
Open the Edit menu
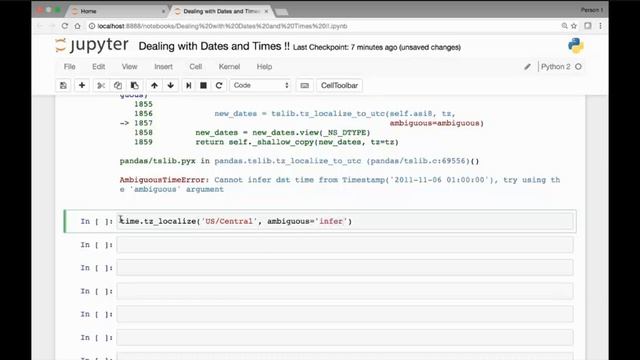(98, 67)
